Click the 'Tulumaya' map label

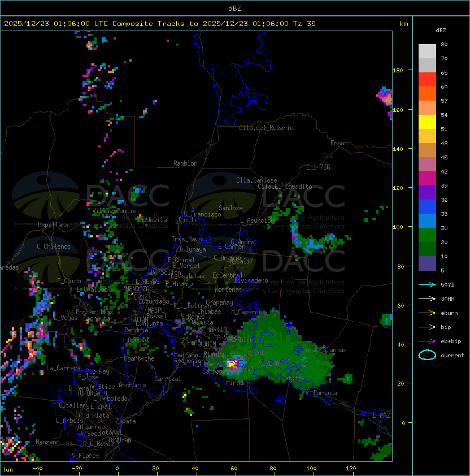(x=193, y=249)
